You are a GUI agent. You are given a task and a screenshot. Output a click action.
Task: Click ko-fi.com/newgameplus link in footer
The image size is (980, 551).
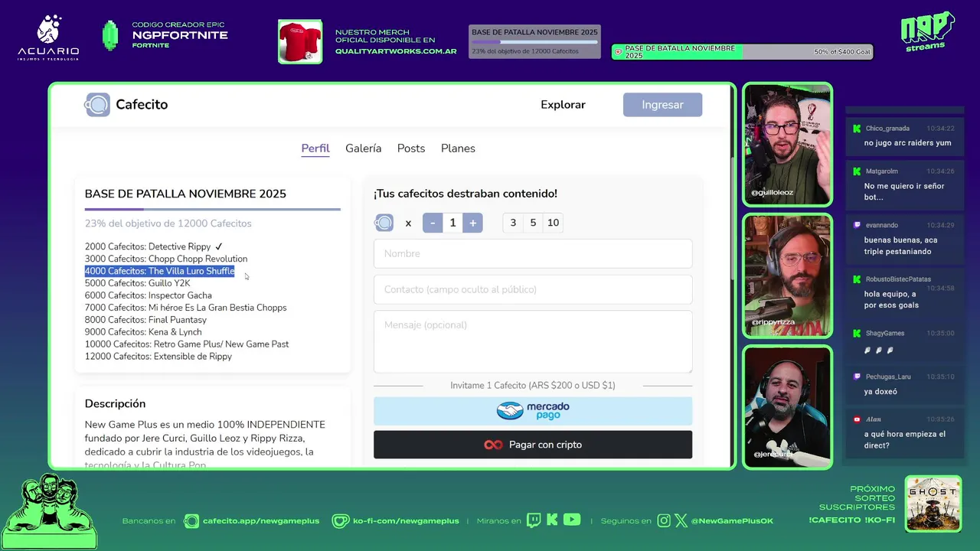click(x=406, y=521)
